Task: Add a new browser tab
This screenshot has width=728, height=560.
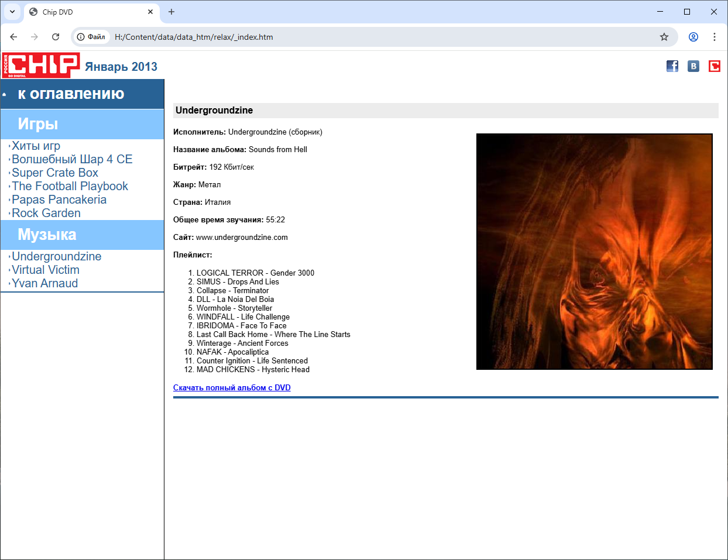Action: click(x=171, y=12)
